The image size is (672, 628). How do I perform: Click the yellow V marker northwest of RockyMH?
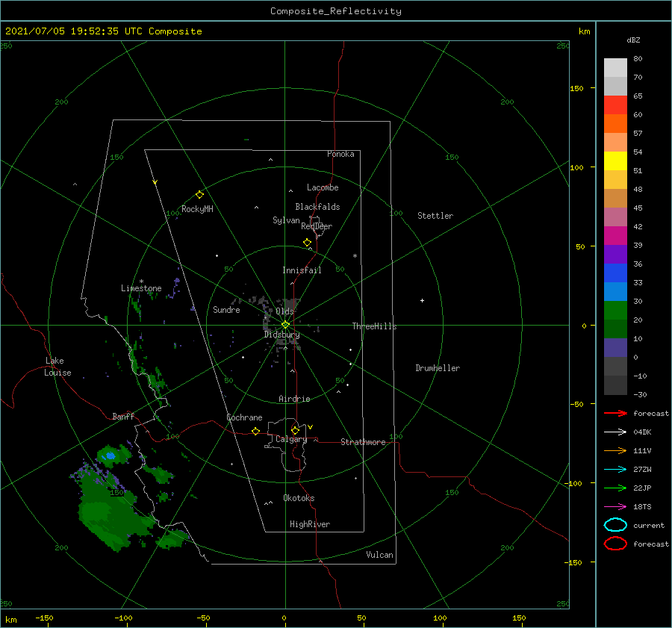(x=155, y=182)
